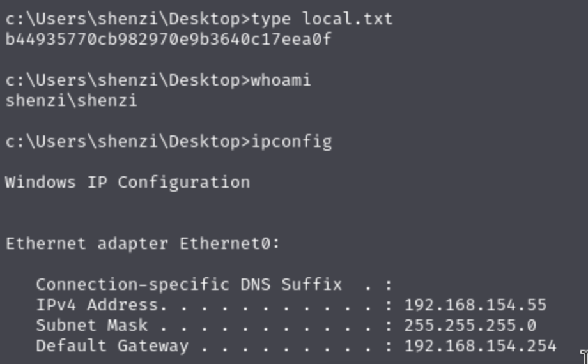Screen dimensions: 588x364
Task: Click the "Ethernet adapter" text
Action: pos(86,244)
